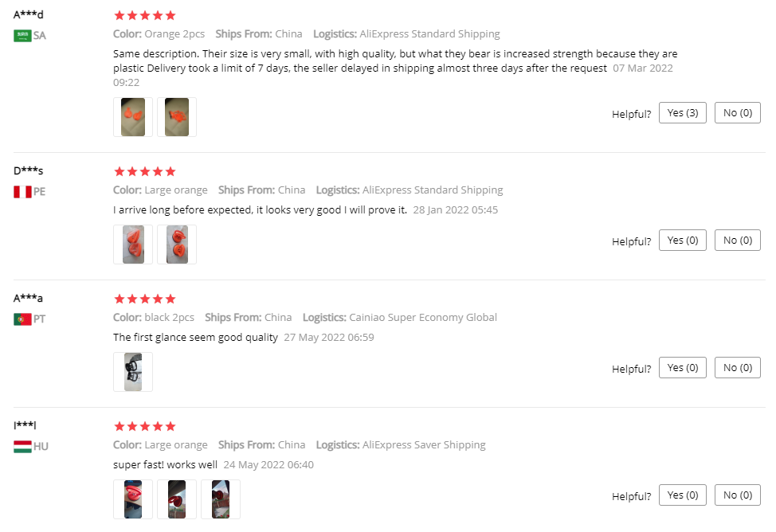This screenshot has width=776, height=532.
Task: Click Peru flag icon beside D***s
Action: (x=22, y=191)
